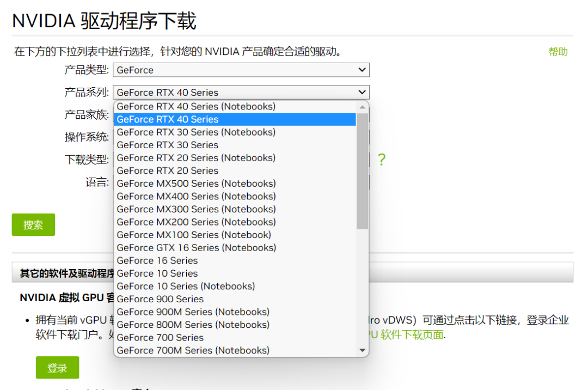Choose GeForce 900 Series option
The image size is (588, 390).
coord(235,299)
